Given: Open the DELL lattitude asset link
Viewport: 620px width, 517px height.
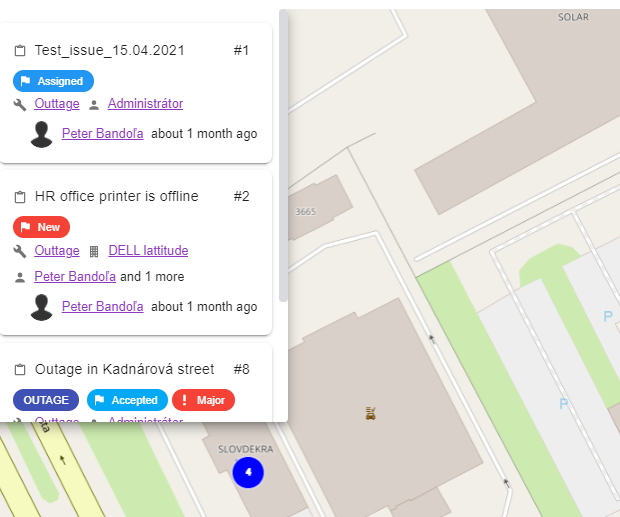Looking at the screenshot, I should 148,251.
